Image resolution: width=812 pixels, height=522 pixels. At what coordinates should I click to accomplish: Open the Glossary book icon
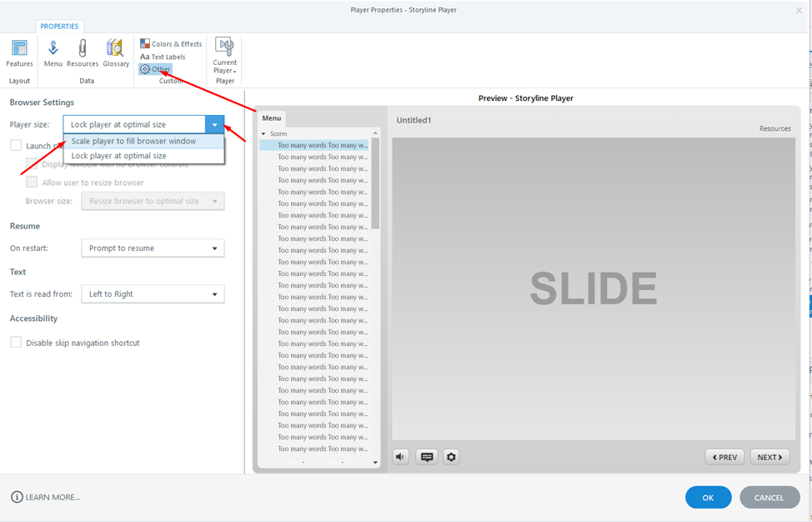(x=116, y=53)
